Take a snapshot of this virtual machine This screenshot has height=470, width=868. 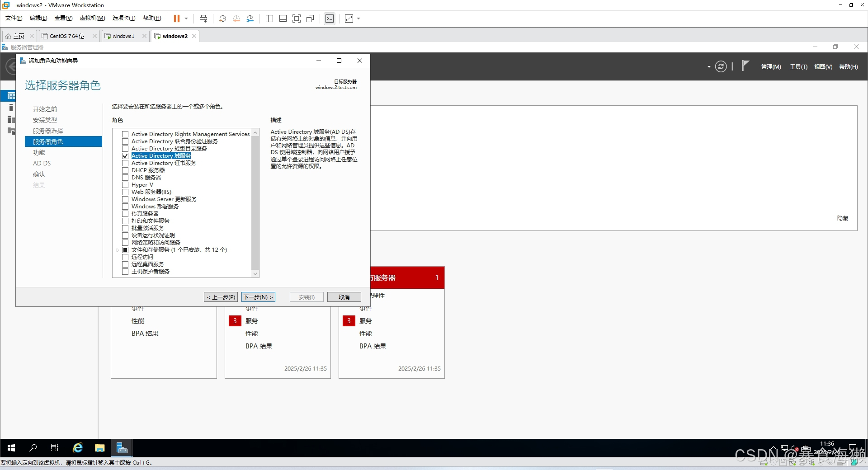[223, 19]
